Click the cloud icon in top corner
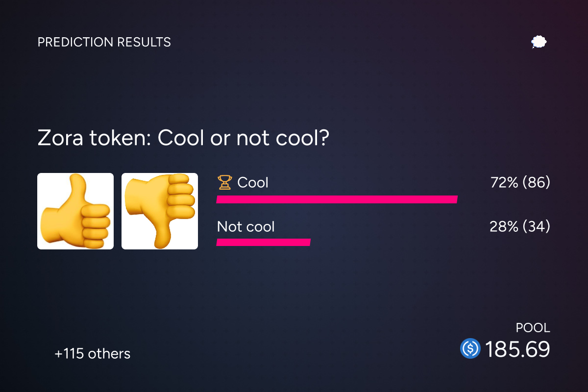Image resolution: width=588 pixels, height=392 pixels. (x=539, y=42)
